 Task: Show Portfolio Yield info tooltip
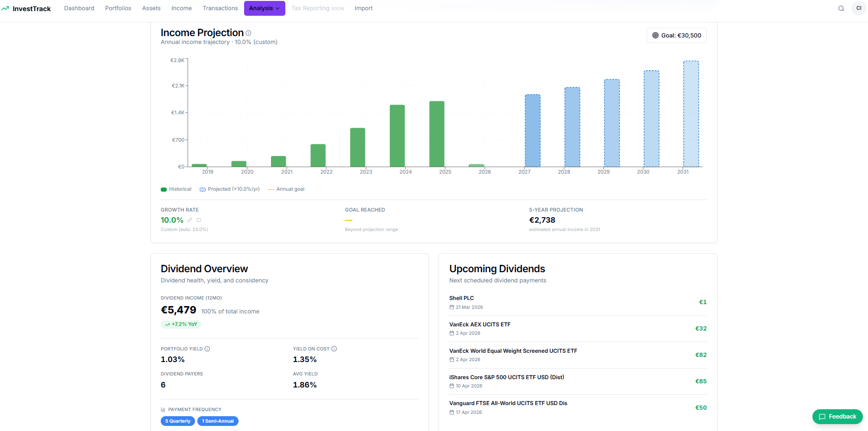click(x=208, y=349)
